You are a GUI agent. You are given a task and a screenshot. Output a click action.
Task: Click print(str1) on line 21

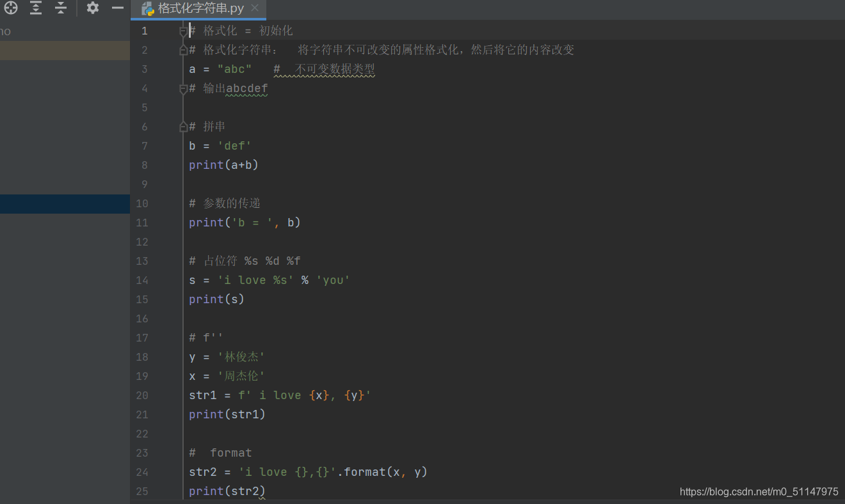point(227,414)
